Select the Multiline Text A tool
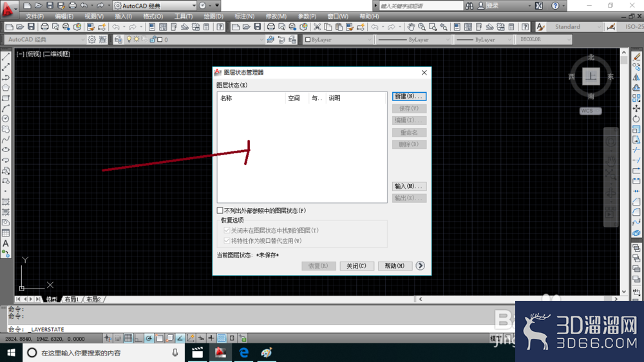 pyautogui.click(x=6, y=243)
